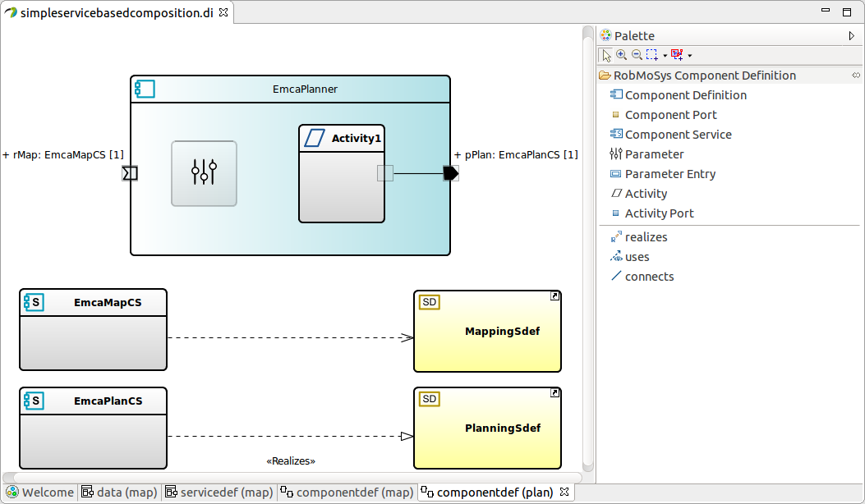The image size is (865, 504).
Task: Switch to the servicedef (map) tab
Action: point(219,493)
